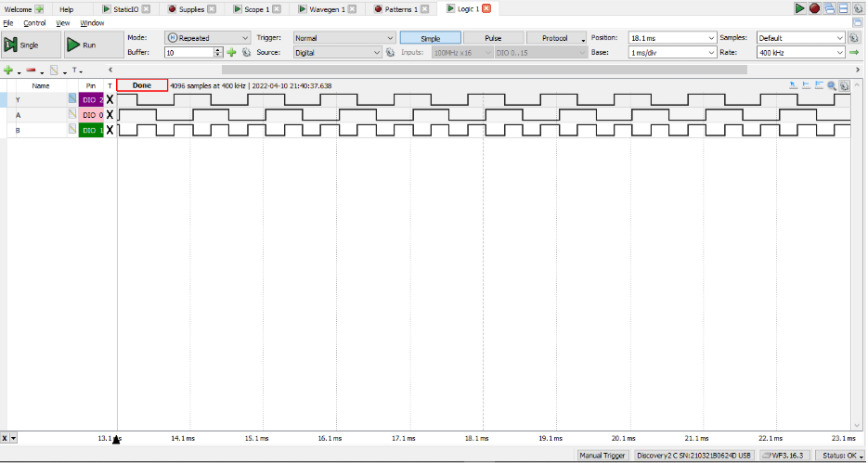This screenshot has width=868, height=463.
Task: Switch to the Wavegen 1 tab
Action: (x=328, y=8)
